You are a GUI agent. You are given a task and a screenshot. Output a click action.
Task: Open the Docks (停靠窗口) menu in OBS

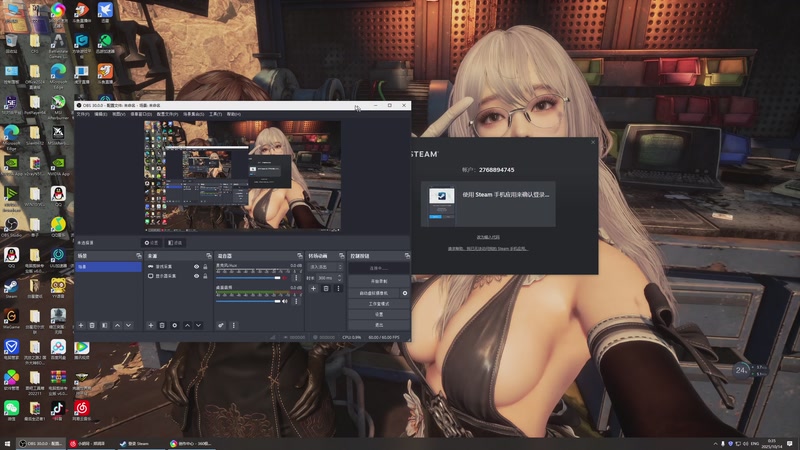click(x=141, y=114)
